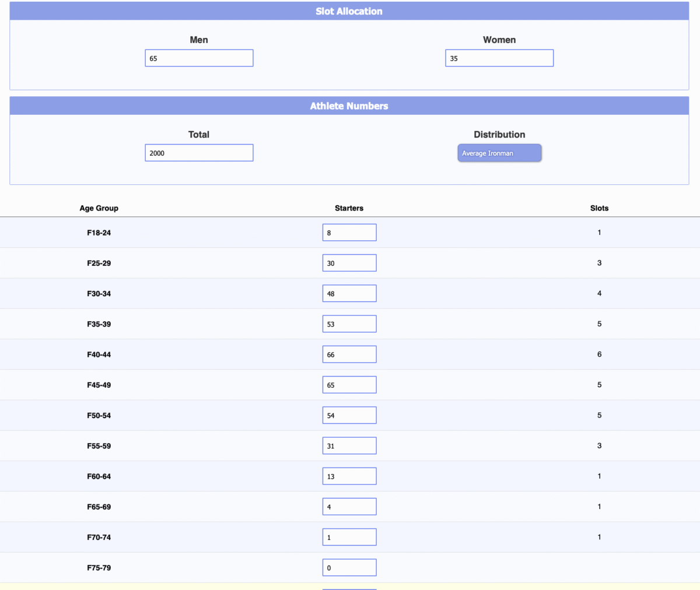The width and height of the screenshot is (700, 590).
Task: Click the F50-54 starters input
Action: [349, 415]
